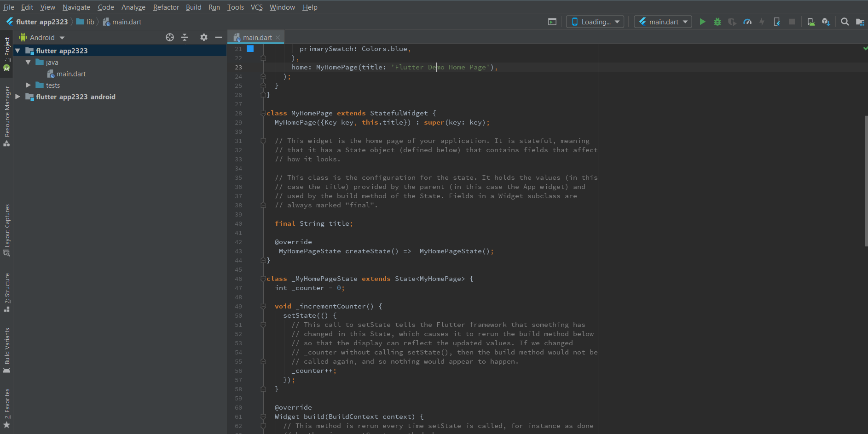868x434 pixels.
Task: Hide the project tool window with minus icon
Action: point(219,37)
